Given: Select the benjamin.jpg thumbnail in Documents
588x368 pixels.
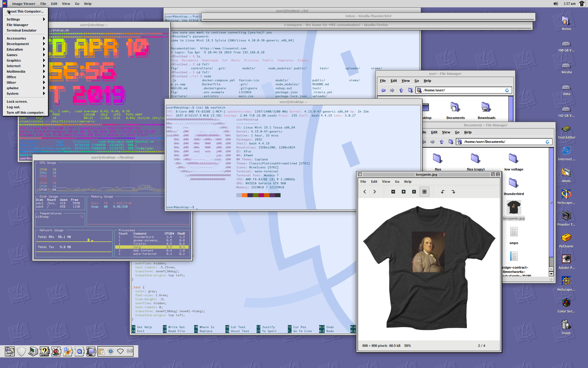Looking at the screenshot, I should pyautogui.click(x=514, y=208).
